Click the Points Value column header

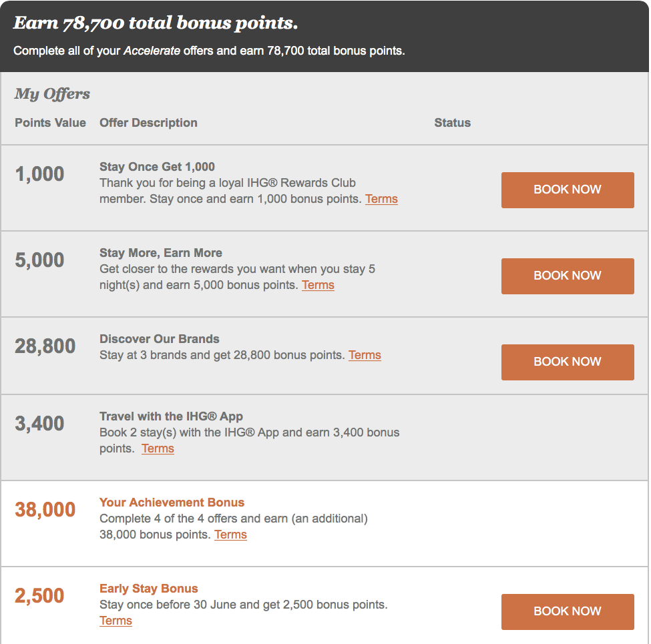click(50, 123)
